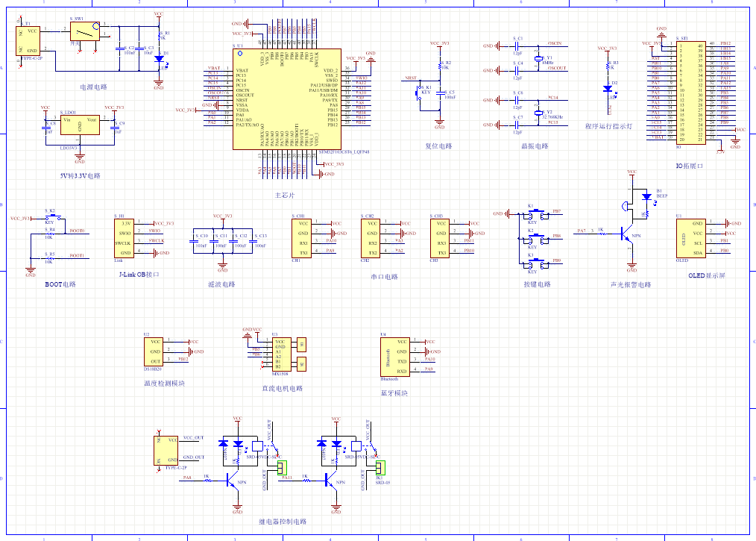The image size is (756, 541).
Task: Select the S_CH3 serial header component
Action: (440, 238)
